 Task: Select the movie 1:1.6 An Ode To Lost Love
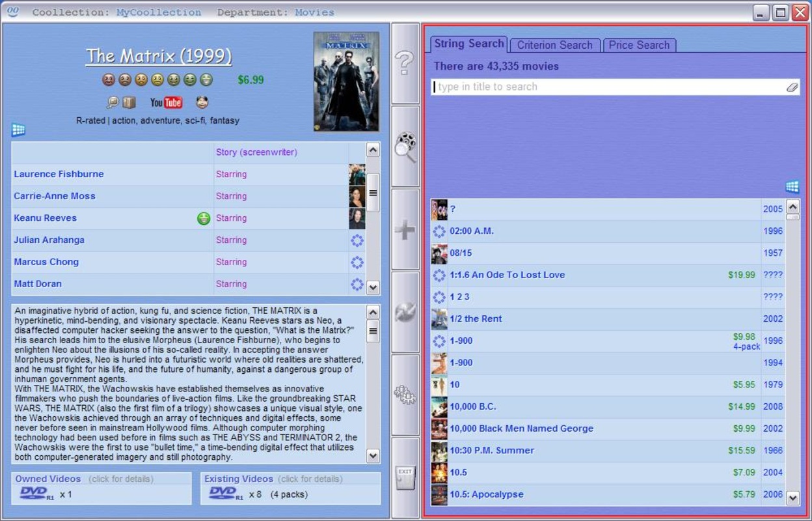click(507, 275)
